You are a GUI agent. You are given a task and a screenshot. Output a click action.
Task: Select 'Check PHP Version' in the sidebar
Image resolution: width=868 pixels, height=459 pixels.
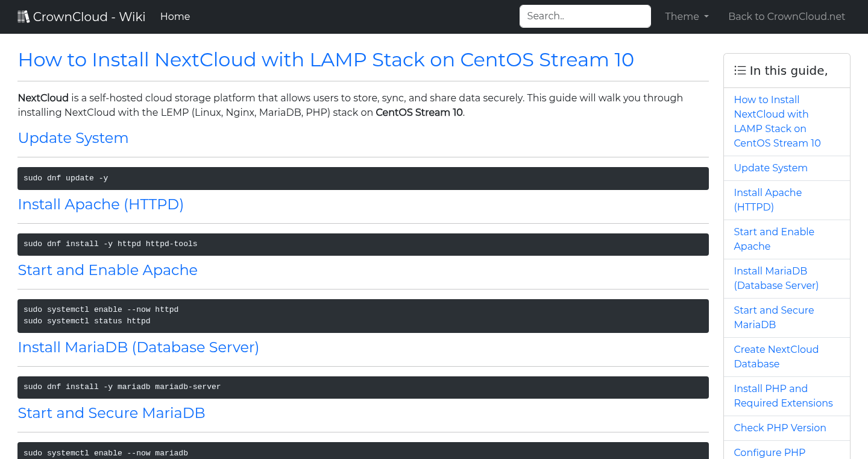[780, 428]
